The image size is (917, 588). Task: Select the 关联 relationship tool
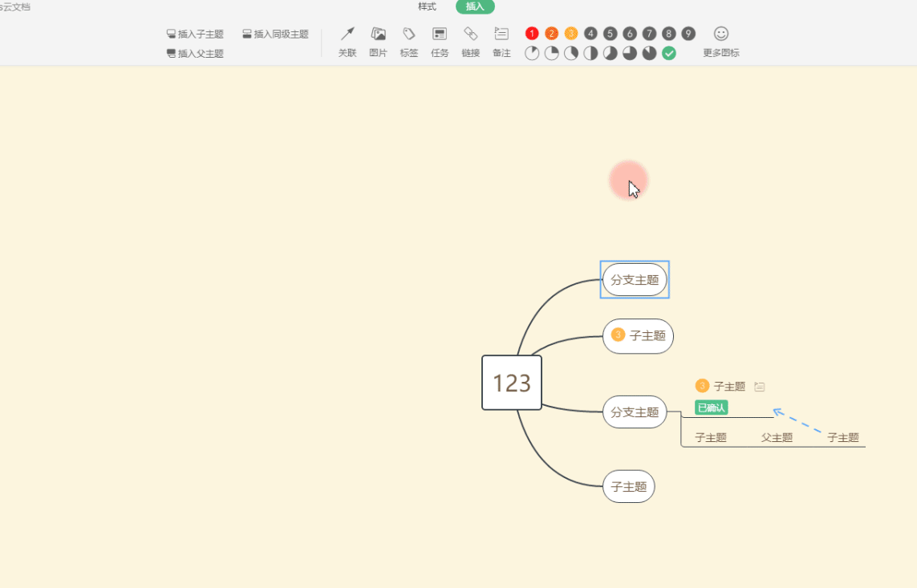pyautogui.click(x=346, y=42)
